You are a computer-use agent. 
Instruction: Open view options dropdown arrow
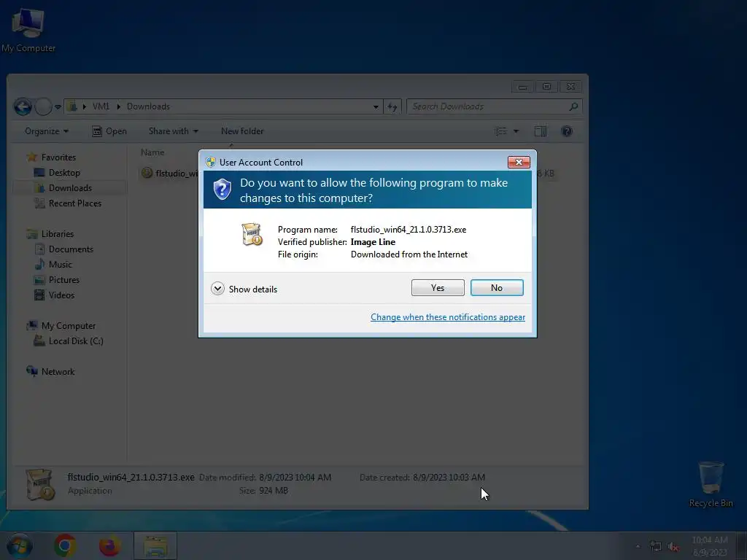point(516,131)
